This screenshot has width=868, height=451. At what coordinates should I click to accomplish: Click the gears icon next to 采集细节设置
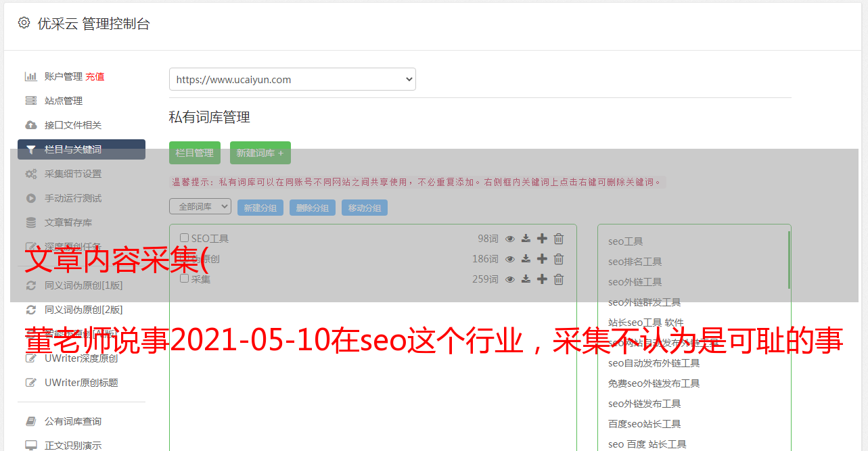(x=31, y=174)
